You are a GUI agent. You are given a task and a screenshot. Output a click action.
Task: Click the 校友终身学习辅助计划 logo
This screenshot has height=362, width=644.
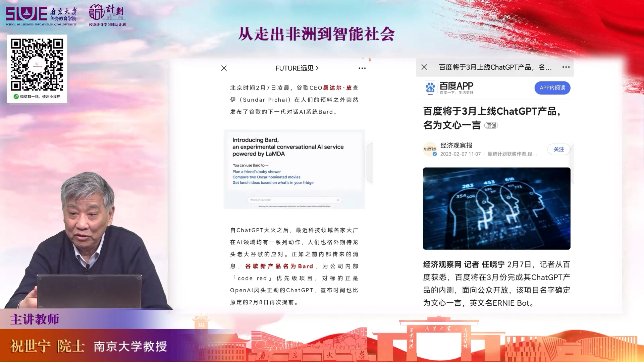(x=107, y=15)
